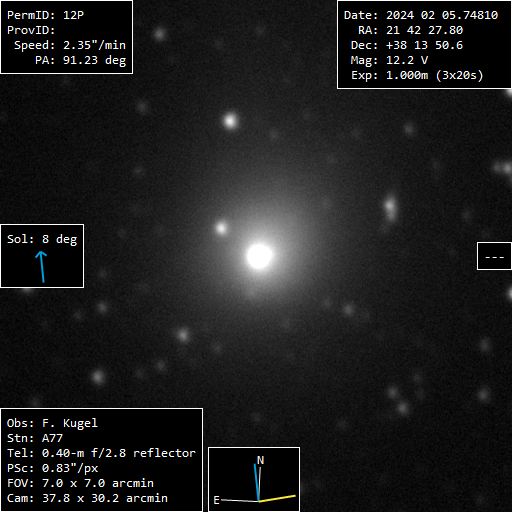
Task: Click the N label on the compass
Action: 261,460
